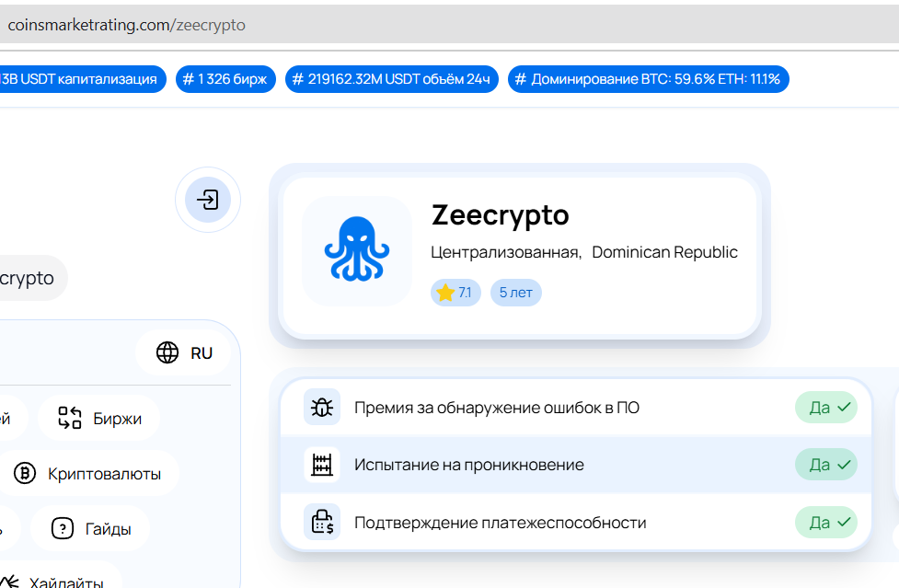The image size is (899, 588).
Task: Click the browser address bar URL
Action: point(127,25)
